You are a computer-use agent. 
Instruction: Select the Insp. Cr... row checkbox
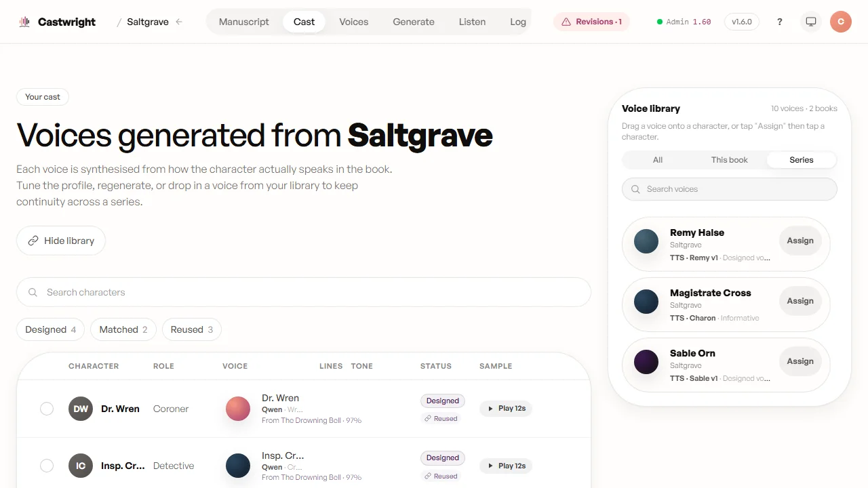pyautogui.click(x=47, y=466)
